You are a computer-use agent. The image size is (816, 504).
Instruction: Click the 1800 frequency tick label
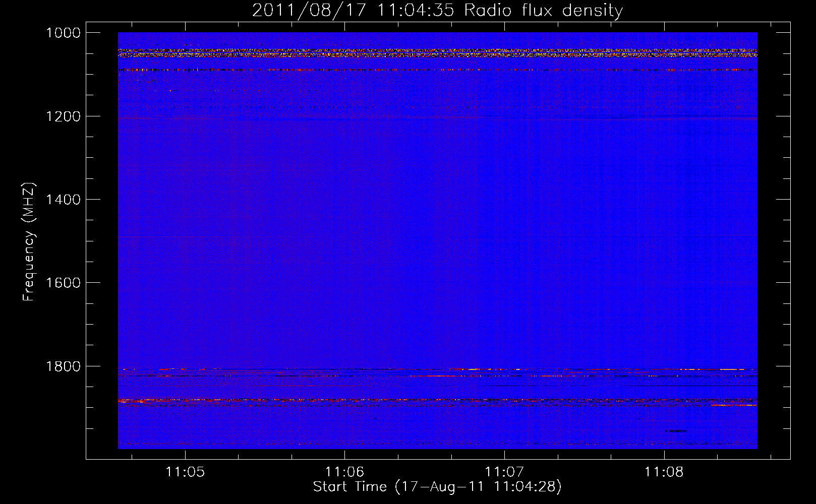pos(64,366)
